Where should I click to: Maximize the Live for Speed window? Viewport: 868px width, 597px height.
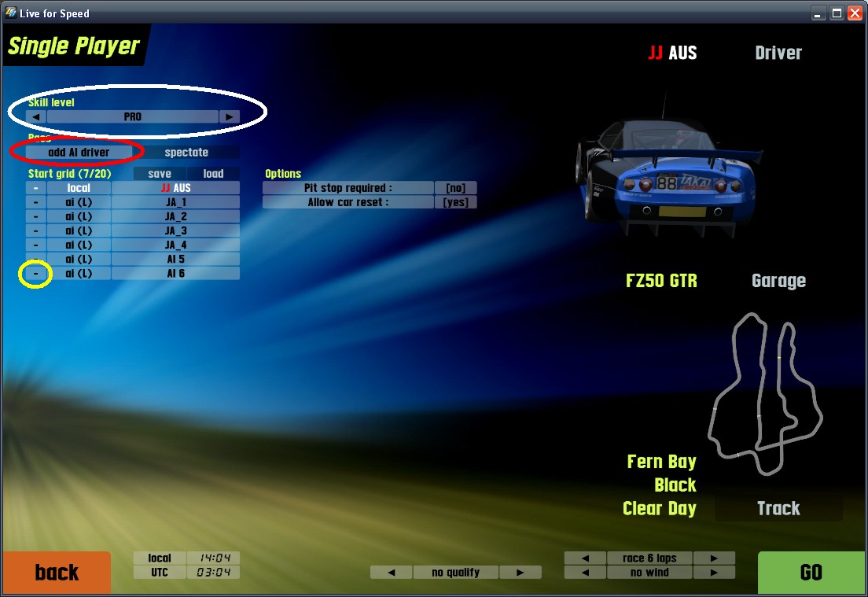pyautogui.click(x=837, y=13)
